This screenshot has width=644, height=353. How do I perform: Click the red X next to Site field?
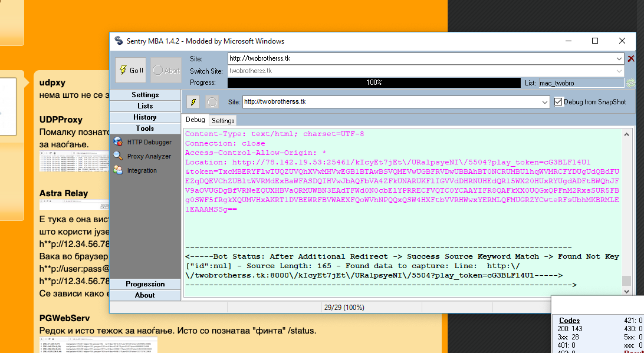tap(631, 58)
